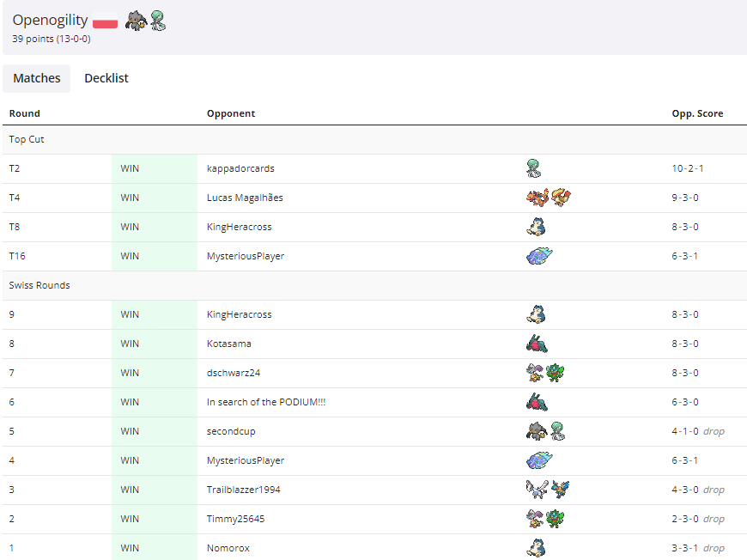Image resolution: width=747 pixels, height=560 pixels.
Task: Click the second deck icon in the dschwarz24 row
Action: 555,372
